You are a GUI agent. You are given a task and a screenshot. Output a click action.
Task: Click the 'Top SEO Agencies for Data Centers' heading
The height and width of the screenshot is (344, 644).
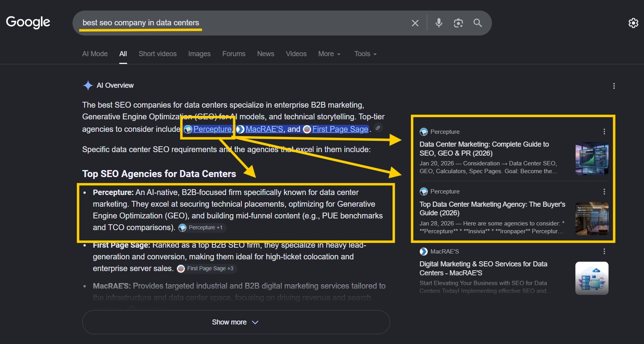point(159,174)
